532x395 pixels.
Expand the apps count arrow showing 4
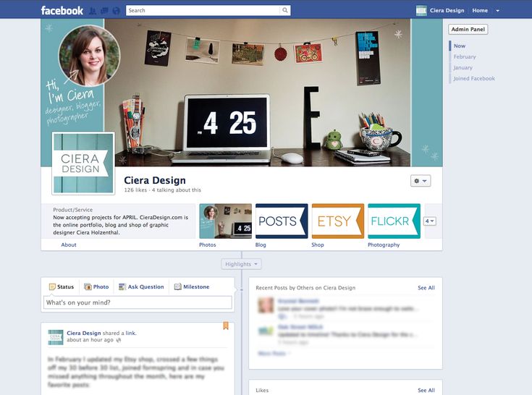[x=429, y=221]
